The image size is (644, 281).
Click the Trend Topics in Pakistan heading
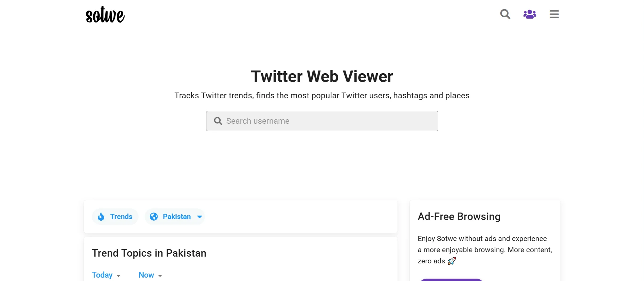click(x=149, y=253)
